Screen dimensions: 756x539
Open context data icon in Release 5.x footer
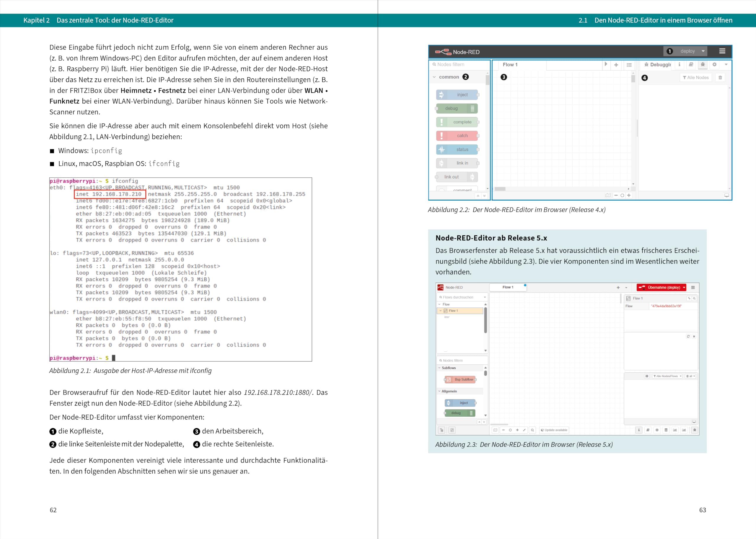click(666, 430)
